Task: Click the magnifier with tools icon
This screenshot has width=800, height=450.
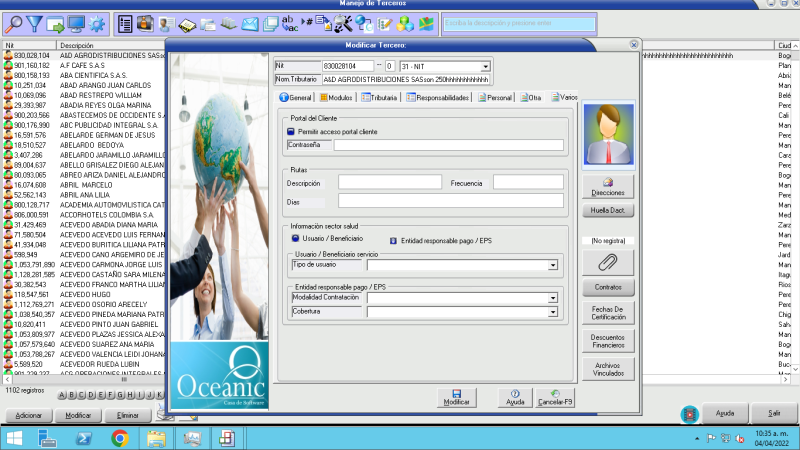Action: 343,24
